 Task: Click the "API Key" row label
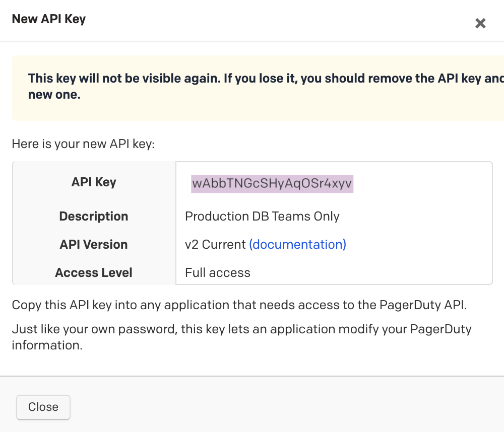point(94,182)
